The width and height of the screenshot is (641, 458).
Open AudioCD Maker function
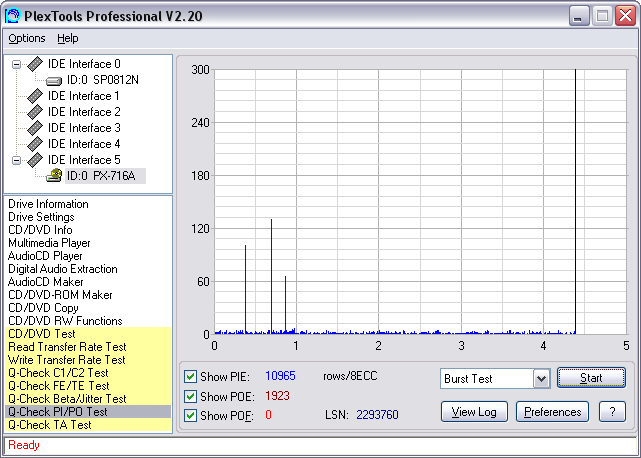(45, 282)
